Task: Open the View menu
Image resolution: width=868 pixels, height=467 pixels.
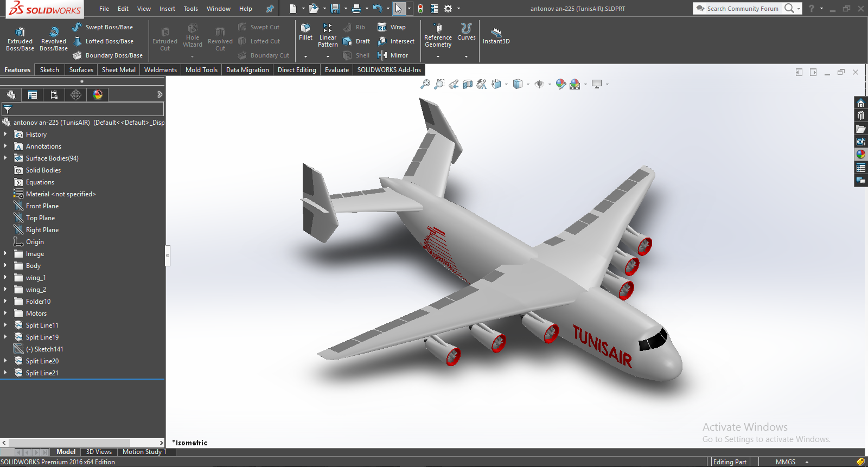Action: (144, 9)
